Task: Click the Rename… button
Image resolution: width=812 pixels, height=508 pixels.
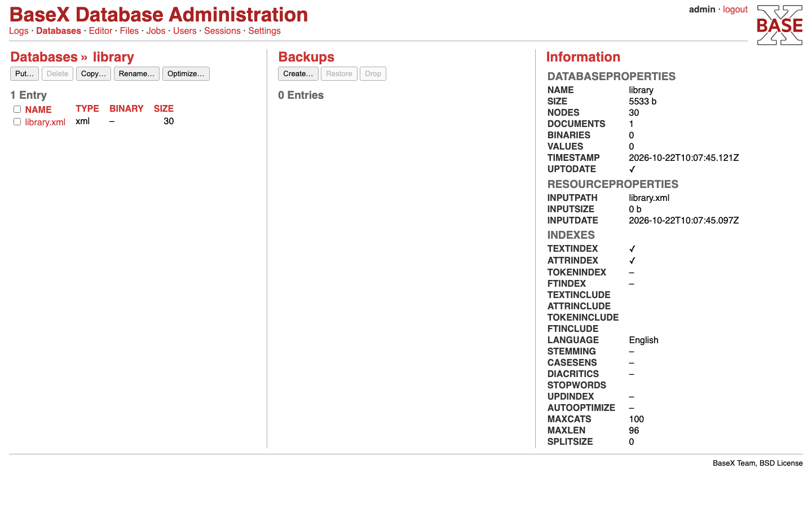Action: (x=136, y=74)
